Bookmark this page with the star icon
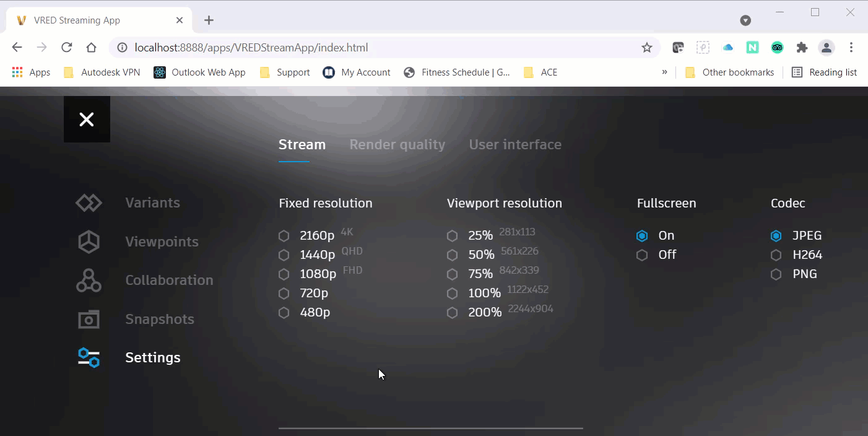Screen dimensions: 868x436 click(647, 48)
